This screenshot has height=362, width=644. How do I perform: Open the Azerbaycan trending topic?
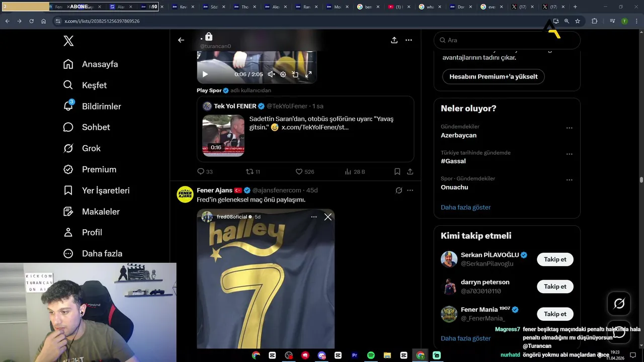(458, 135)
